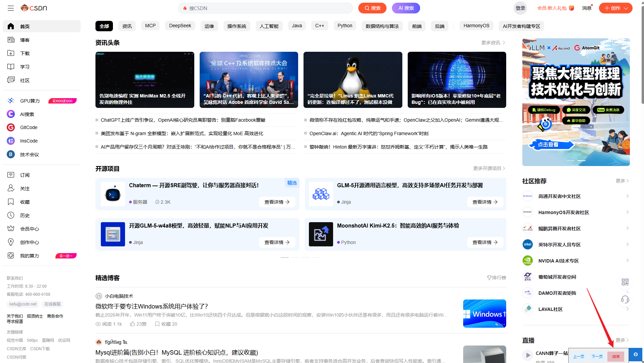Screen dimensions: 644x363
Task: Open 下载 download icon in sidebar
Action: tap(11, 53)
